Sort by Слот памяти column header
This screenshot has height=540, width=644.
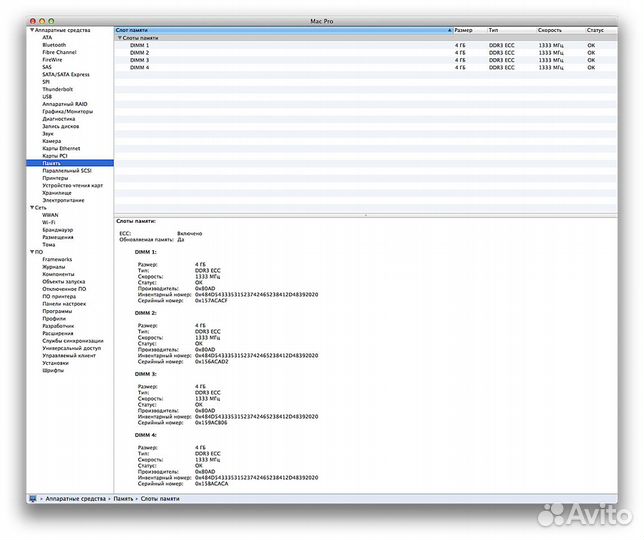(x=283, y=30)
